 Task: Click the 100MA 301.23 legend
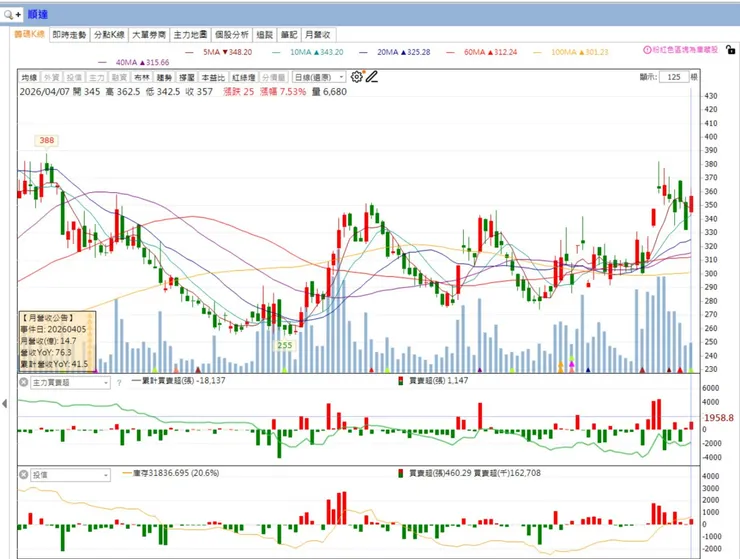pos(571,52)
